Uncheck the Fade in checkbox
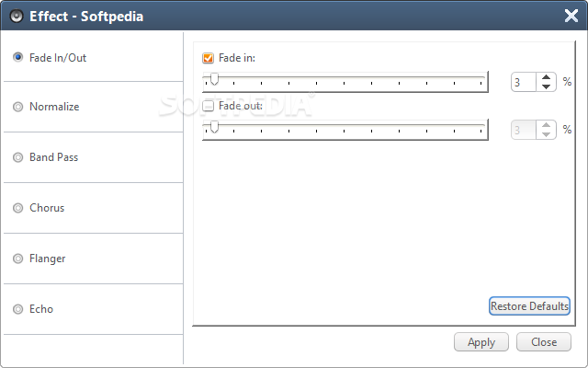 pos(208,58)
